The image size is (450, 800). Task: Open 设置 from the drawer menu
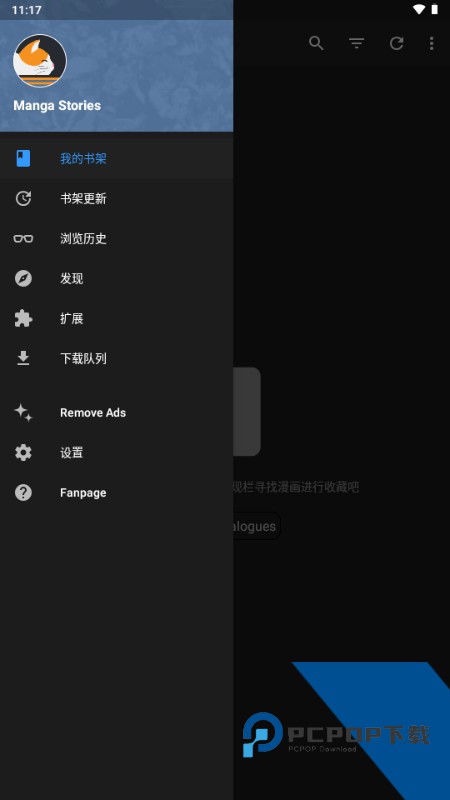pos(116,453)
